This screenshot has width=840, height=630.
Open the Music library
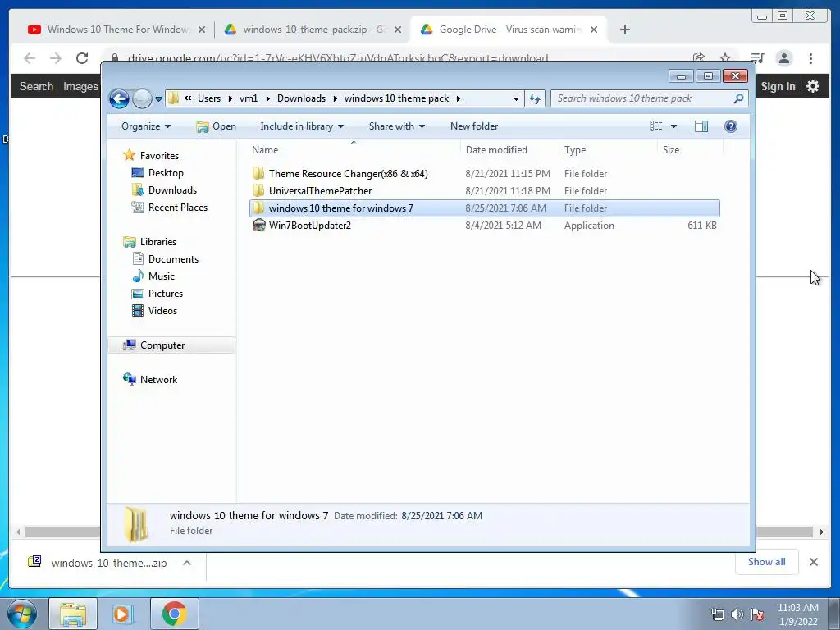click(162, 276)
